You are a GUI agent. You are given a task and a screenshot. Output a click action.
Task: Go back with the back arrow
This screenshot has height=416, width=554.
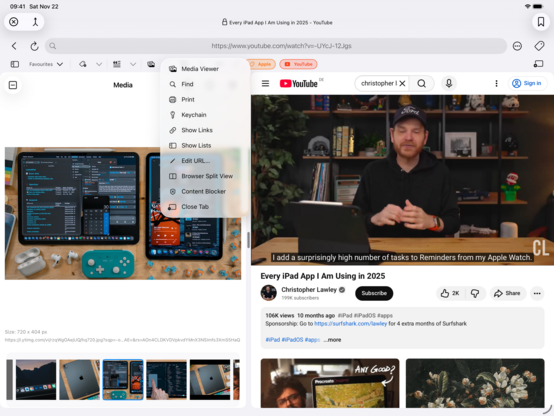[14, 46]
